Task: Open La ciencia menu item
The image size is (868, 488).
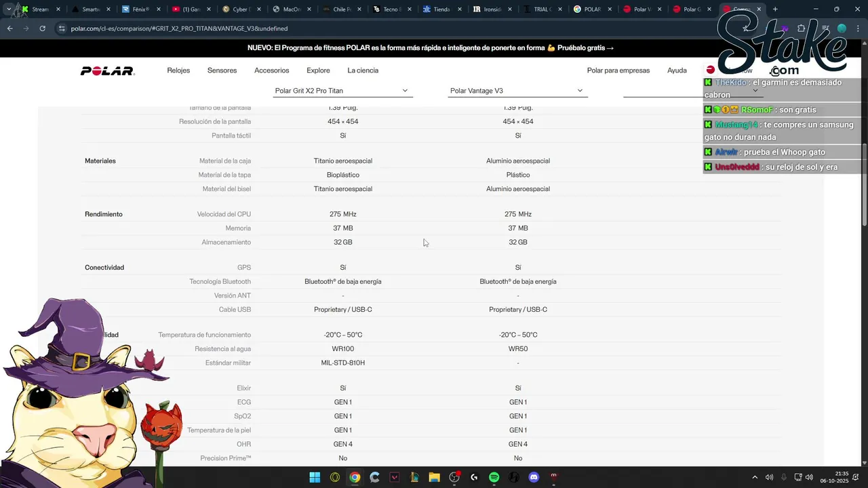Action: tap(363, 70)
